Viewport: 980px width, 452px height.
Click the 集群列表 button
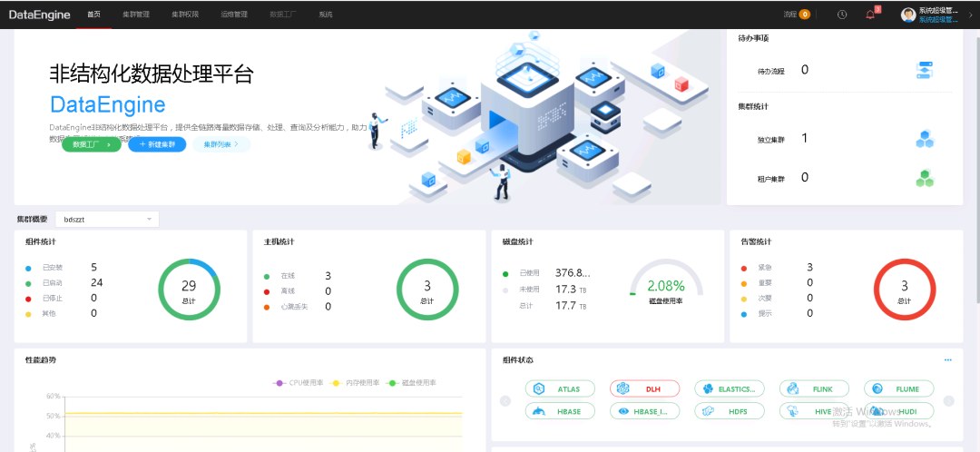click(x=221, y=144)
